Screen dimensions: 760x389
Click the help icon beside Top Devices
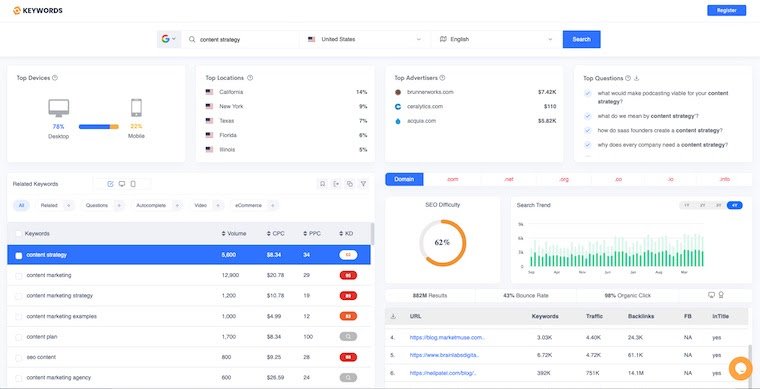tap(55, 78)
